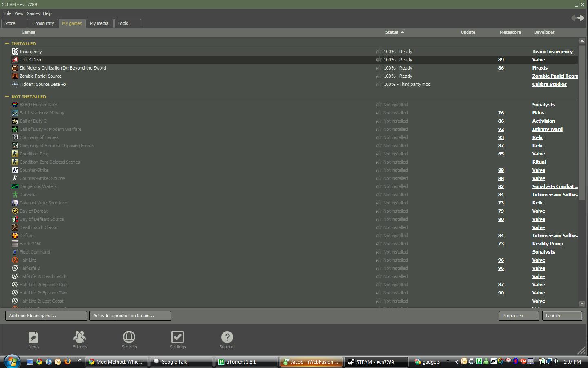Toggle favorite star for Zombie Panic! Source

click(x=379, y=76)
